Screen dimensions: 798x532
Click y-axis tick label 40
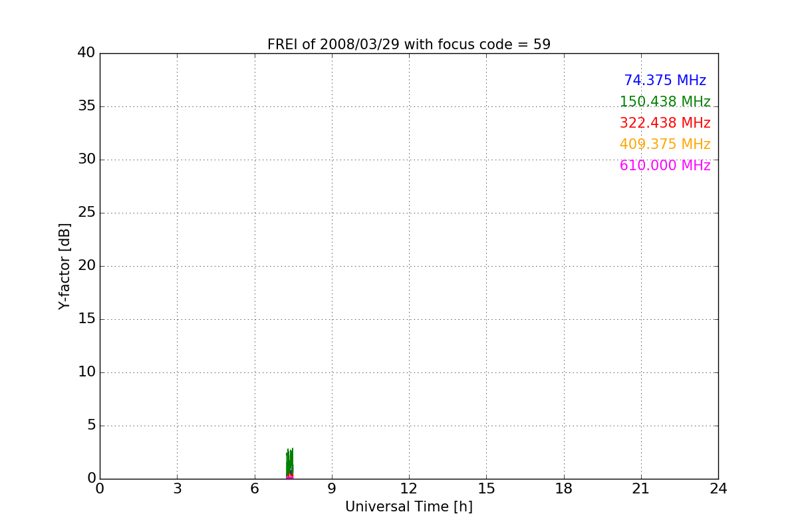(86, 53)
